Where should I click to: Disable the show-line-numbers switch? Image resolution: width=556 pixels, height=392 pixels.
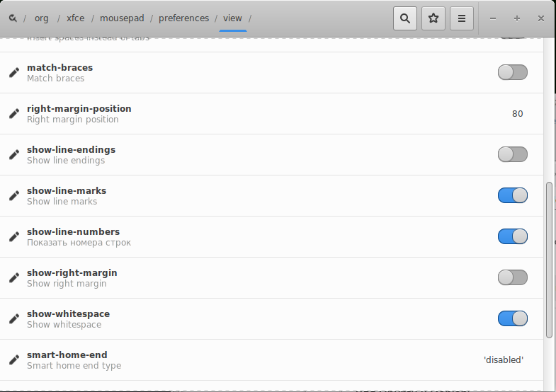point(512,236)
